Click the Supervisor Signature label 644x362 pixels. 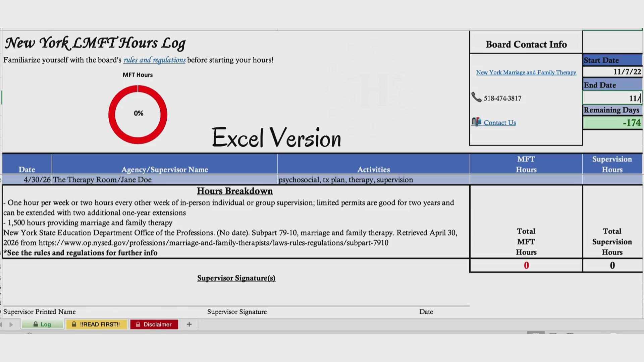pos(237,312)
